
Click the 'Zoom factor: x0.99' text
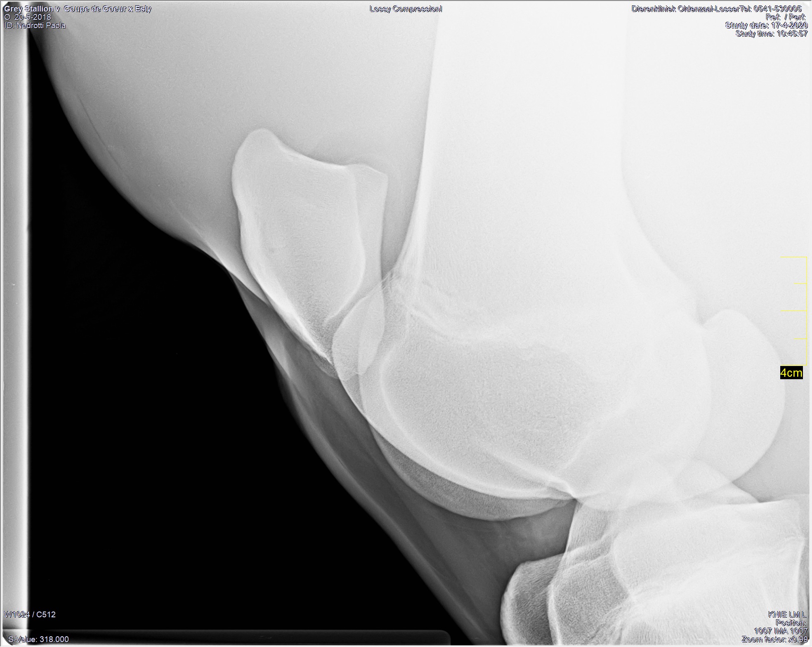[x=774, y=639]
